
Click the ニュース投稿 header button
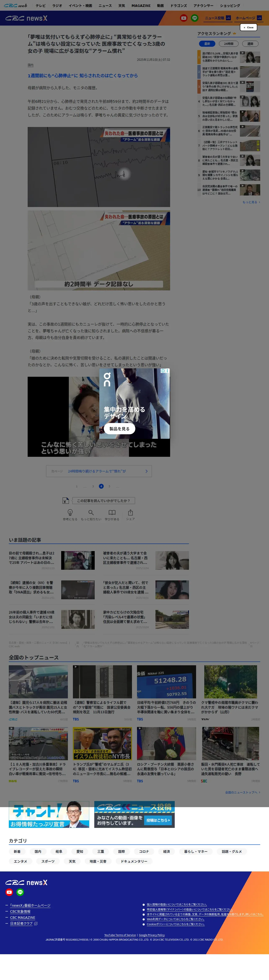click(x=218, y=18)
